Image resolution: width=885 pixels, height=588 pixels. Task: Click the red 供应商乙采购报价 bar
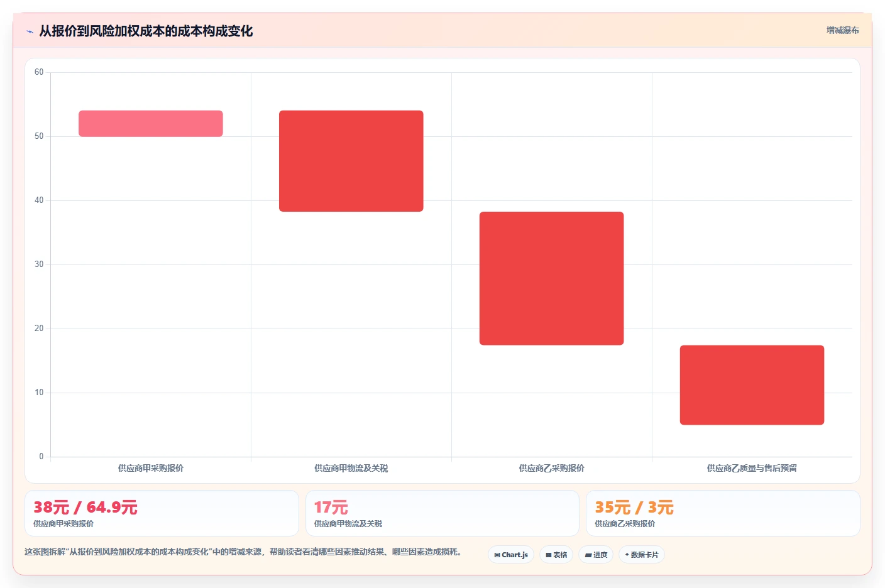point(552,278)
